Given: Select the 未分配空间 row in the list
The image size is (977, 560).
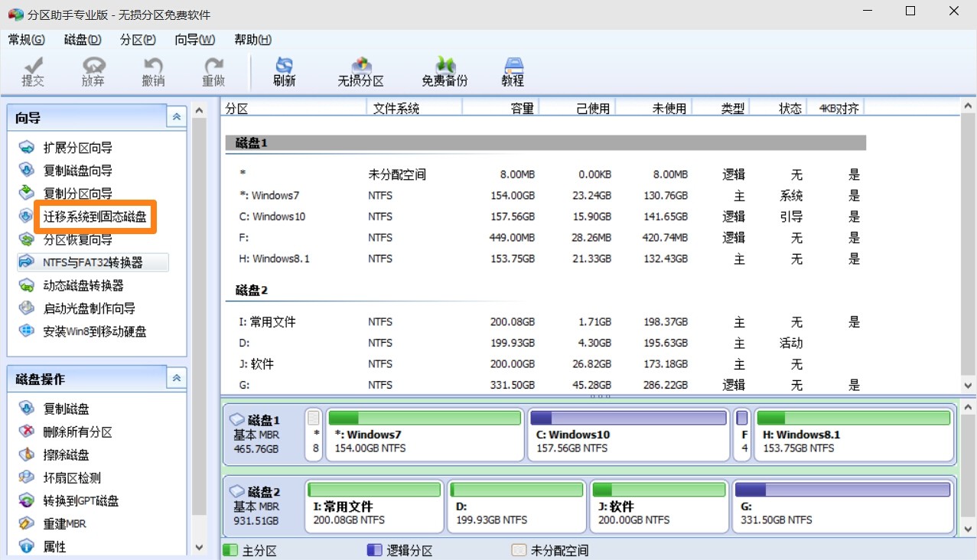Looking at the screenshot, I should (x=545, y=174).
